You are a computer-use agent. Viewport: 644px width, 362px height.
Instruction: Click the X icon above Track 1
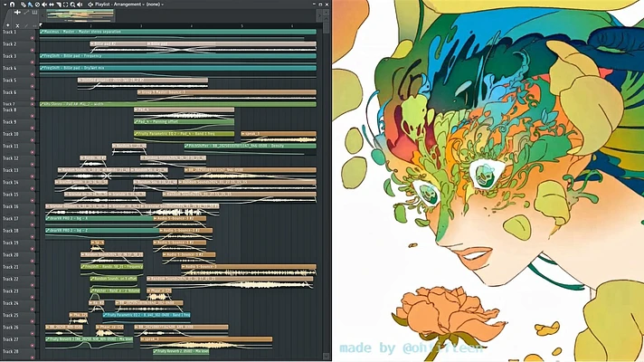[17, 25]
